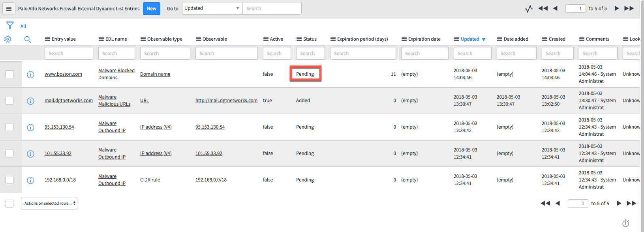Open Observable type column menu icon

143,39
